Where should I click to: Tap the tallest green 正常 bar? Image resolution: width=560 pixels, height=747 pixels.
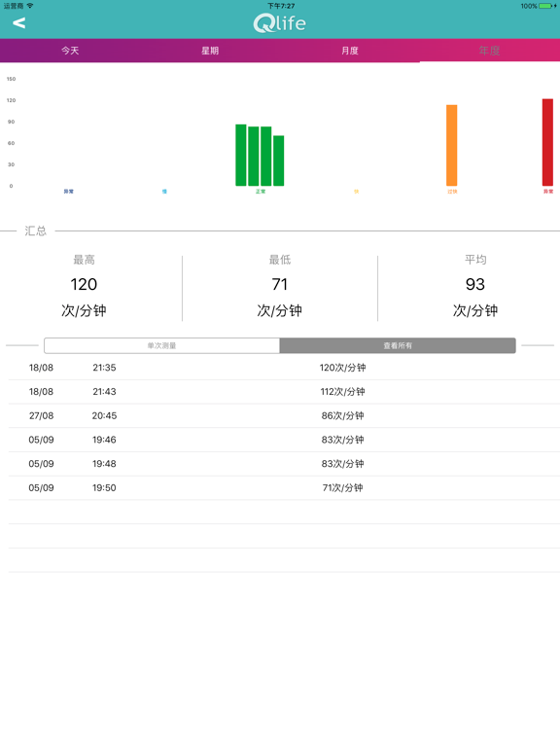tap(241, 155)
